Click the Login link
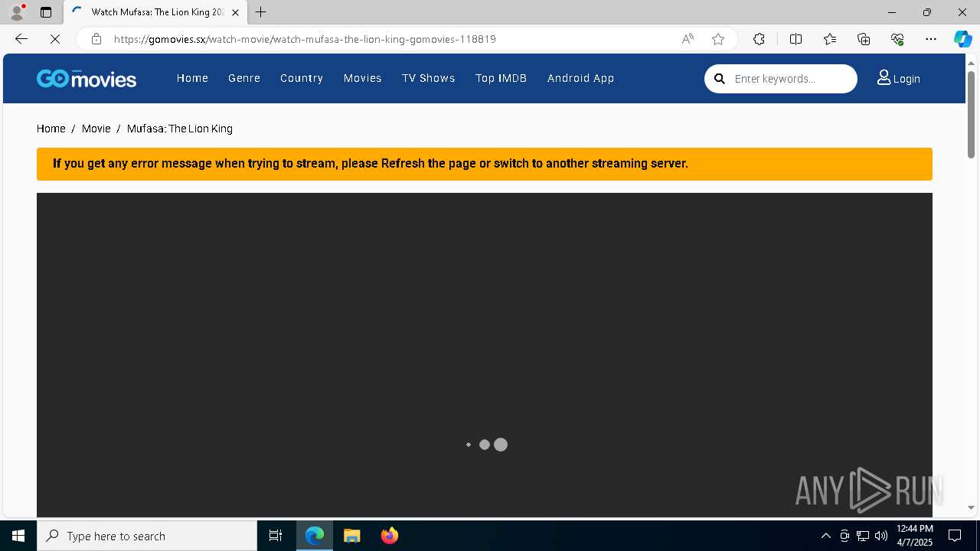 point(906,79)
